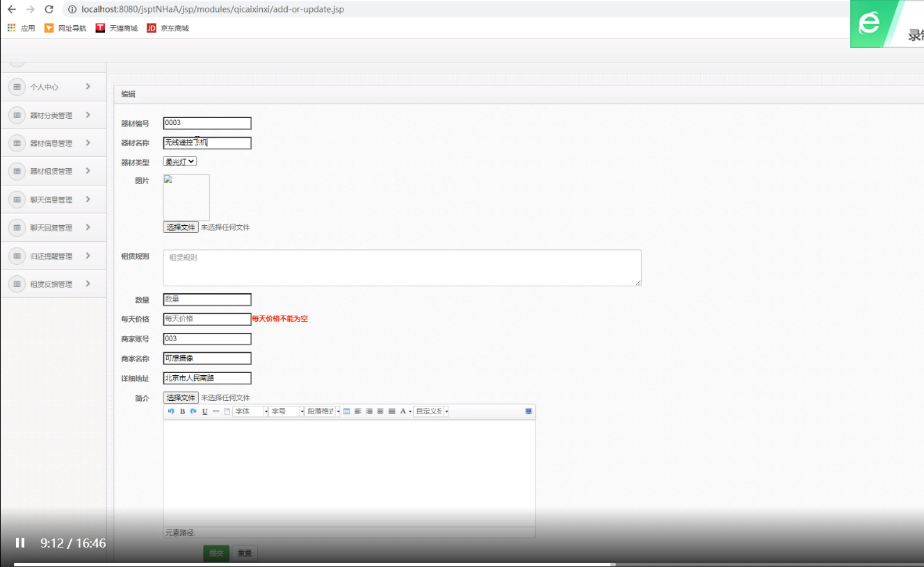This screenshot has width=924, height=567.
Task: Align text right in the editor
Action: (x=369, y=411)
